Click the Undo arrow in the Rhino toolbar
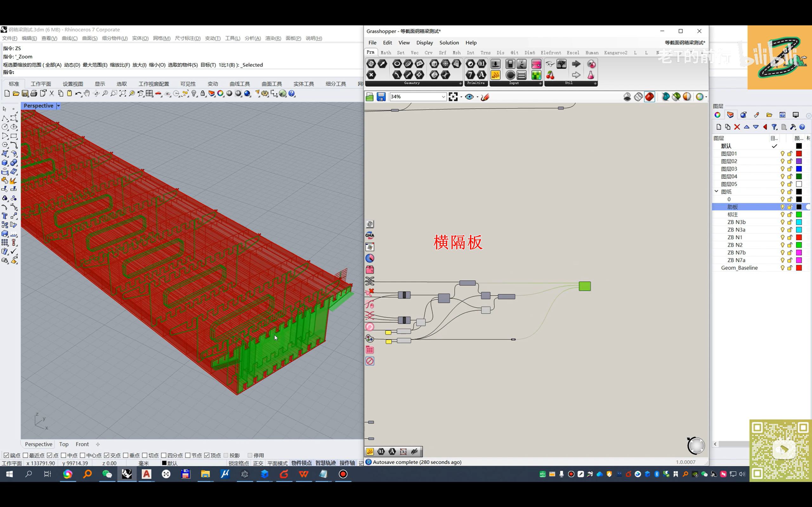Viewport: 812px width, 507px height. [x=78, y=93]
